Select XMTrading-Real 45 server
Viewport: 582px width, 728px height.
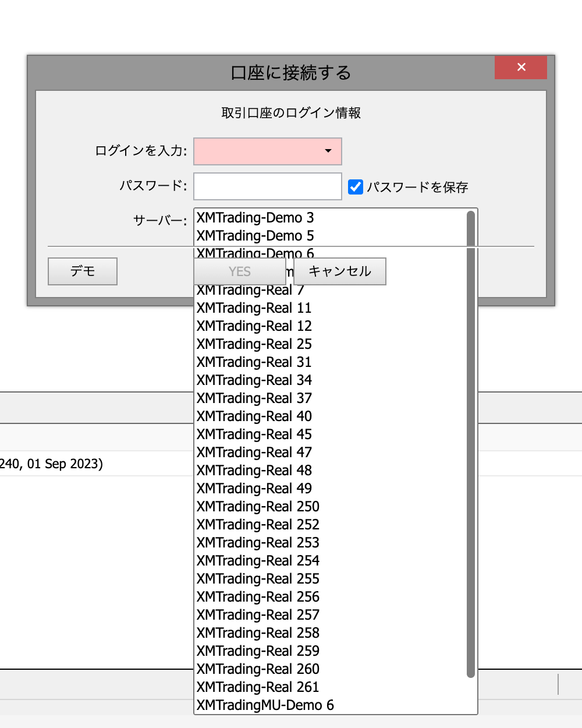(331, 434)
